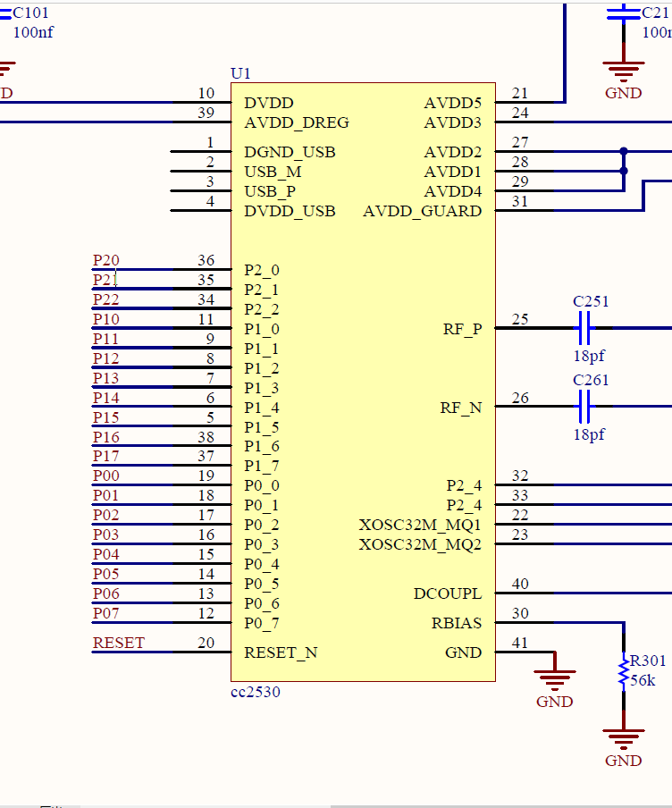Select 18pf value under C251
Screen dimensions: 672x808
(x=589, y=356)
